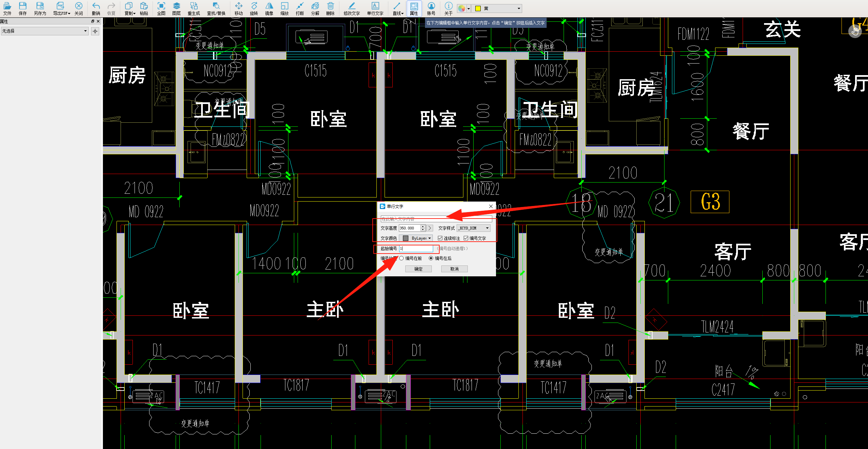Select the 打断 (Break) tool
The width and height of the screenshot is (868, 449).
tap(300, 8)
